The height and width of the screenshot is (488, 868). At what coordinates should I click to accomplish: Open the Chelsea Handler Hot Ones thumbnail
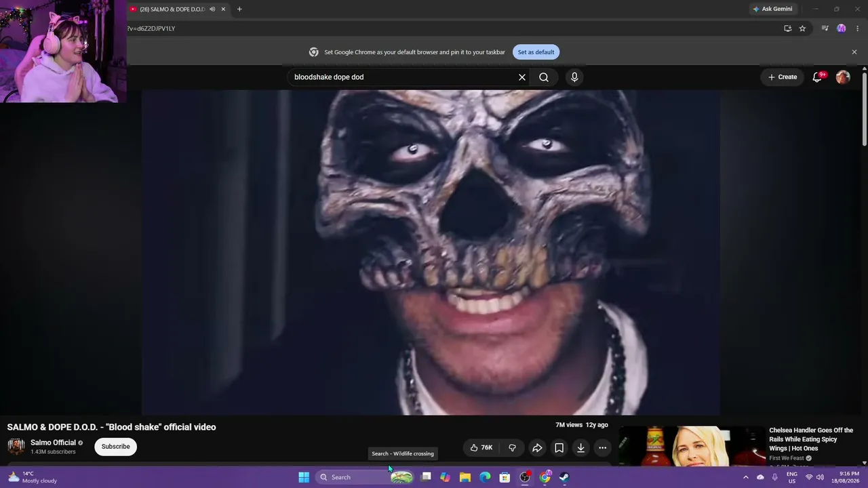point(692,446)
